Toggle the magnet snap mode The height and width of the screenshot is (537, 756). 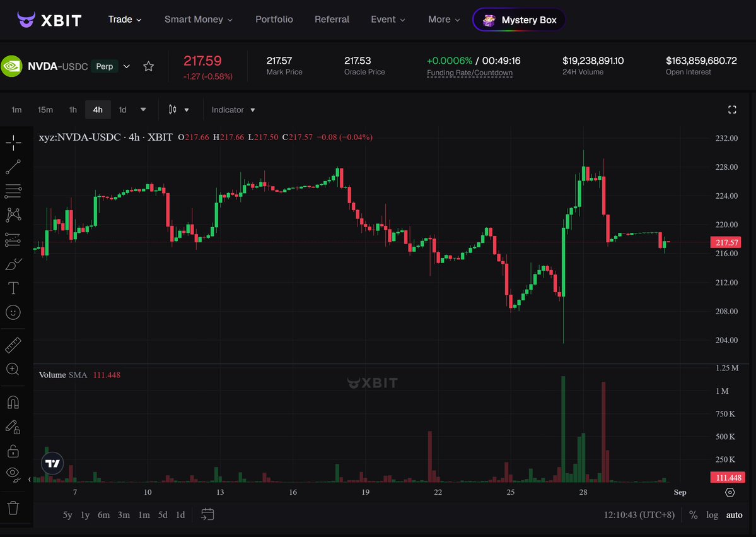(13, 403)
